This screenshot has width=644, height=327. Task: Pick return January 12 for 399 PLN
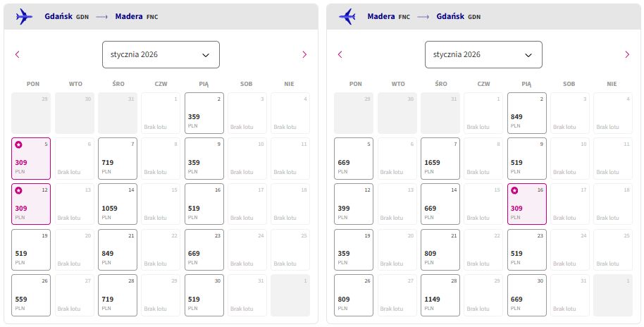(x=354, y=204)
